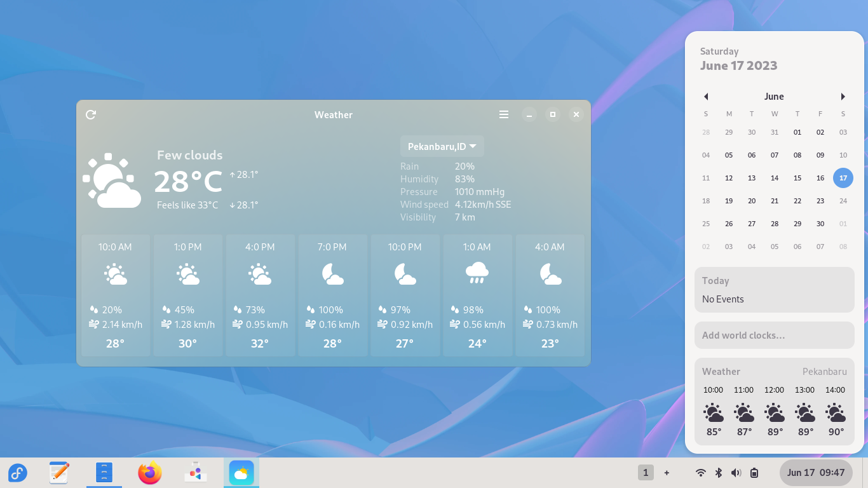Click the 7:0 PM night cloud icon
The width and height of the screenshot is (868, 488).
click(332, 274)
